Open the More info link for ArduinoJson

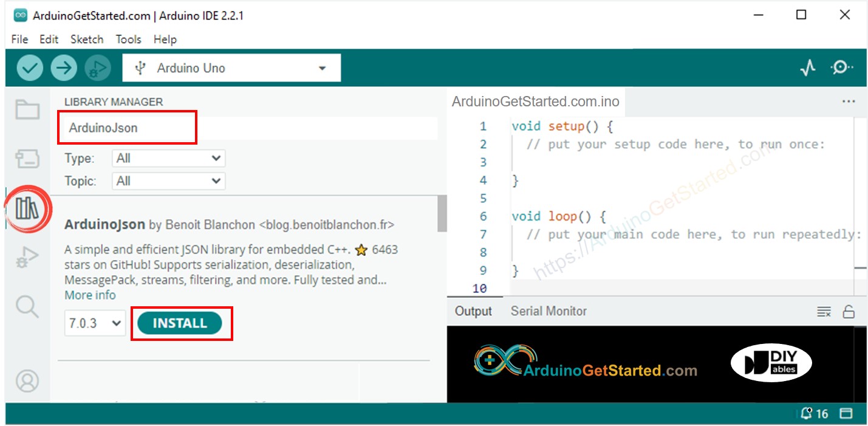tap(89, 295)
